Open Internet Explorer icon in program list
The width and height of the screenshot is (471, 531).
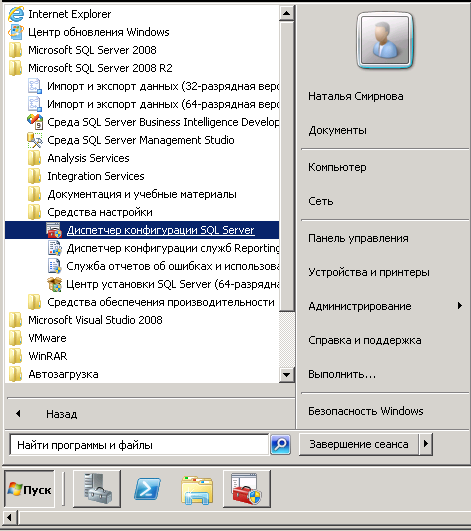pyautogui.click(x=16, y=14)
